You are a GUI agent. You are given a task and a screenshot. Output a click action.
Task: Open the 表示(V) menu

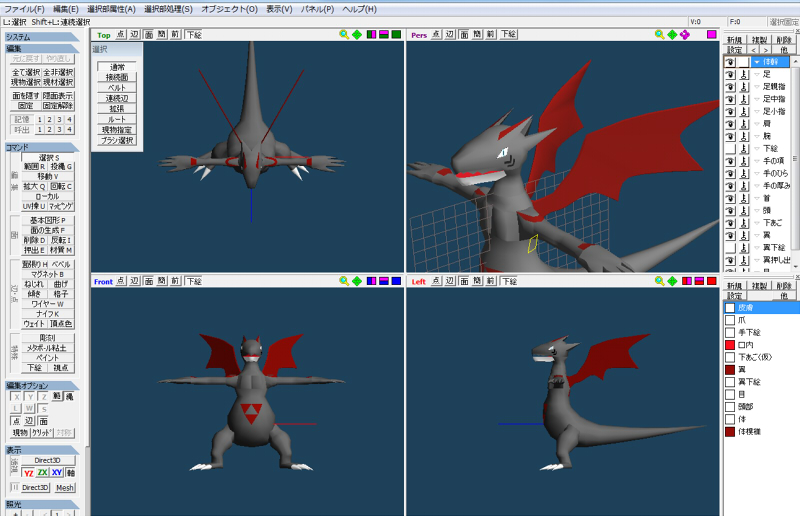click(279, 9)
